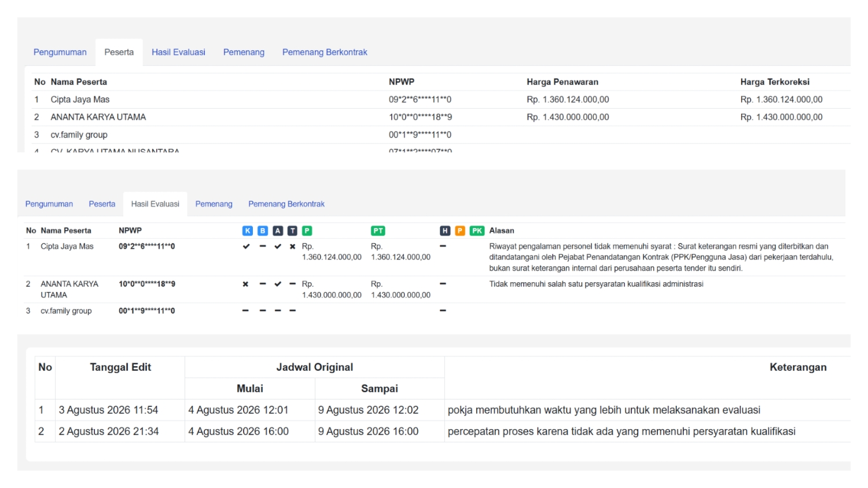The height and width of the screenshot is (488, 868).
Task: Click the green PT badge column header
Action: (378, 231)
